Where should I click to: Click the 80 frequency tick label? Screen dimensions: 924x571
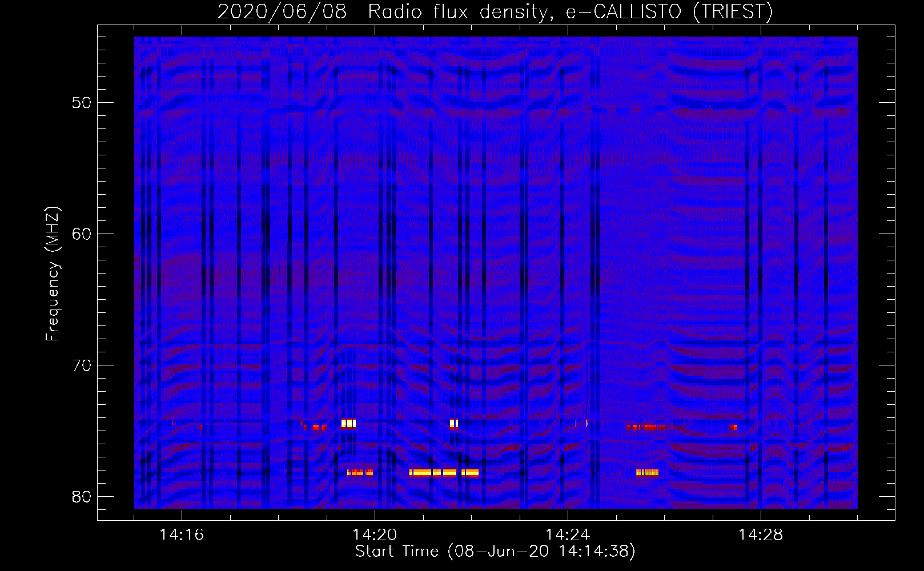tap(82, 497)
